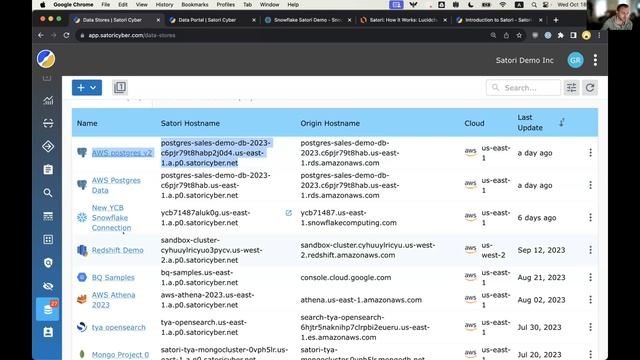Click the crossed-eye masking sidebar icon
640x360 pixels.
(x=48, y=286)
